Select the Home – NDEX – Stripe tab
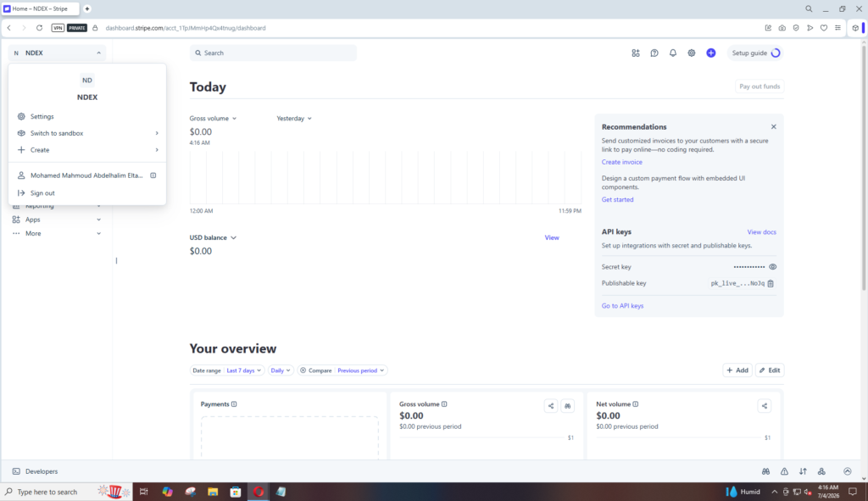Image resolution: width=868 pixels, height=501 pixels. click(40, 8)
